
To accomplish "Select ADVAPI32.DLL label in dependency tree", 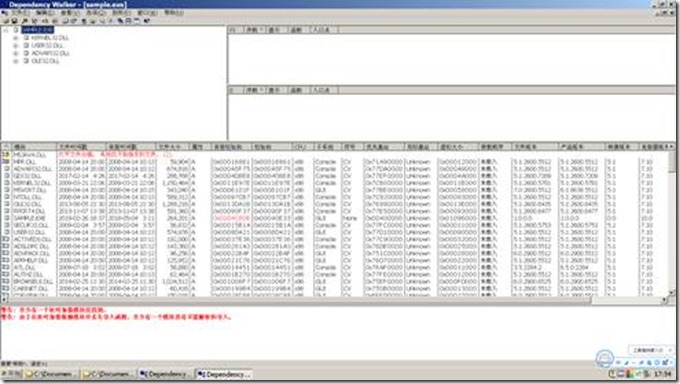I will coord(50,53).
